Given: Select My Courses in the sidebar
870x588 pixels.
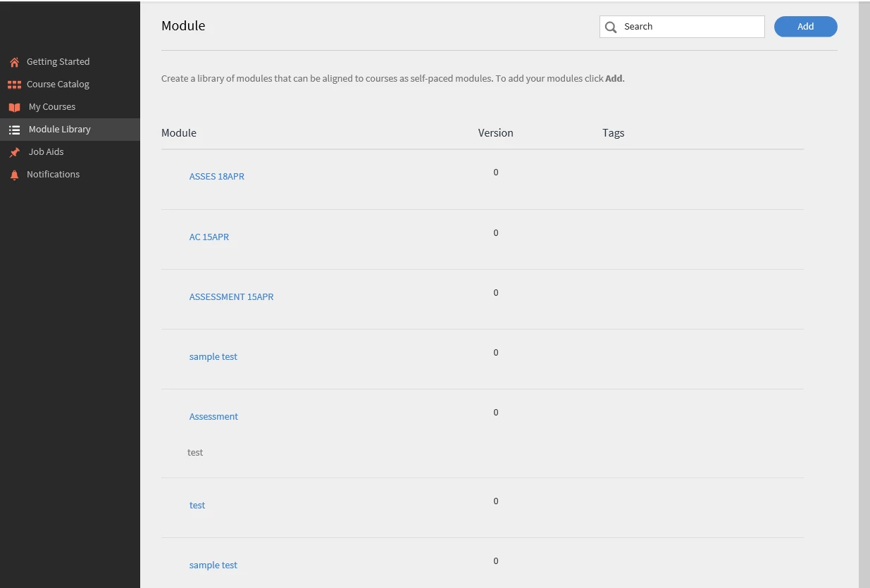Looking at the screenshot, I should pos(52,107).
